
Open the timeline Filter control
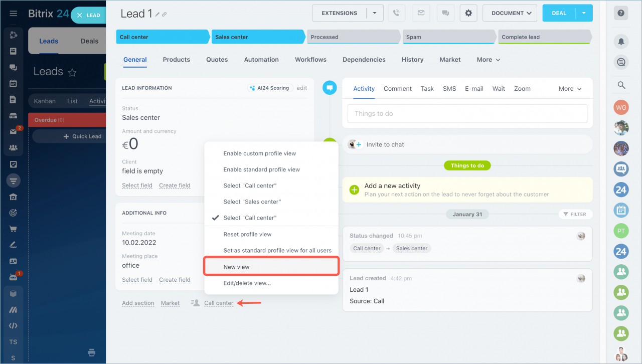[574, 214]
